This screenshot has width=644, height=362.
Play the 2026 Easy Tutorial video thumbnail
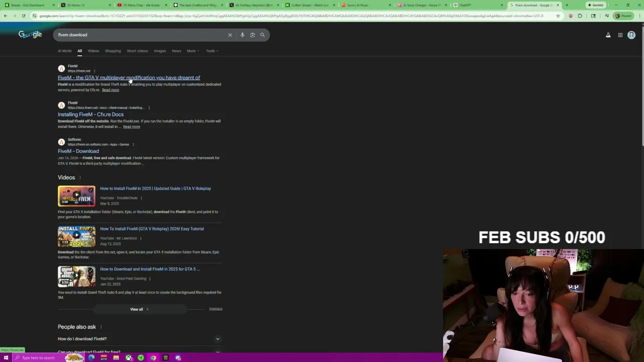point(76,236)
